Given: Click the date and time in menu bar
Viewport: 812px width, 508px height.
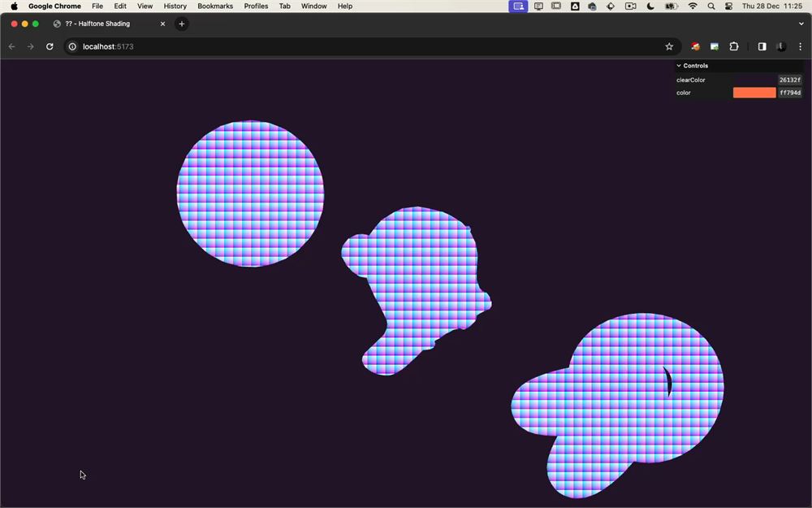Looking at the screenshot, I should (x=772, y=7).
